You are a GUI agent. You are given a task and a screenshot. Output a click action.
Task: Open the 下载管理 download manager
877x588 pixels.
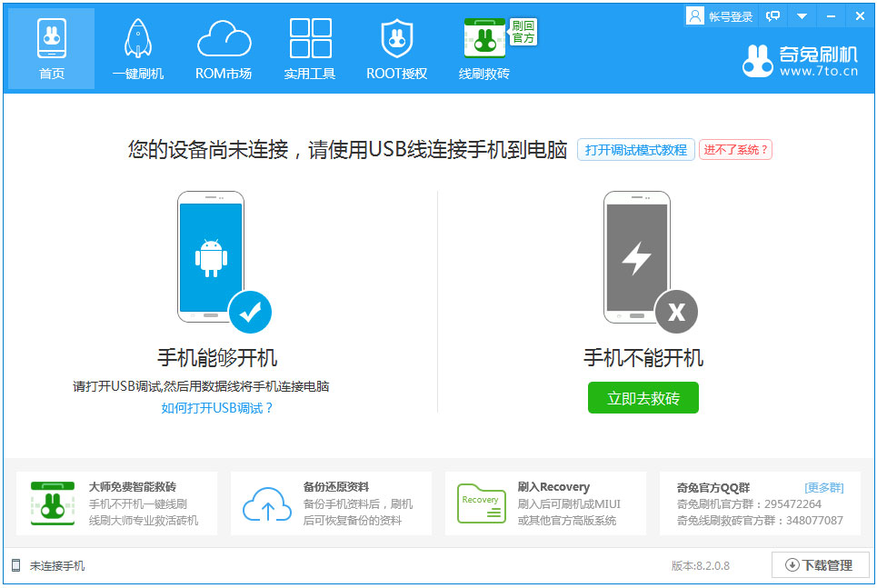[820, 565]
